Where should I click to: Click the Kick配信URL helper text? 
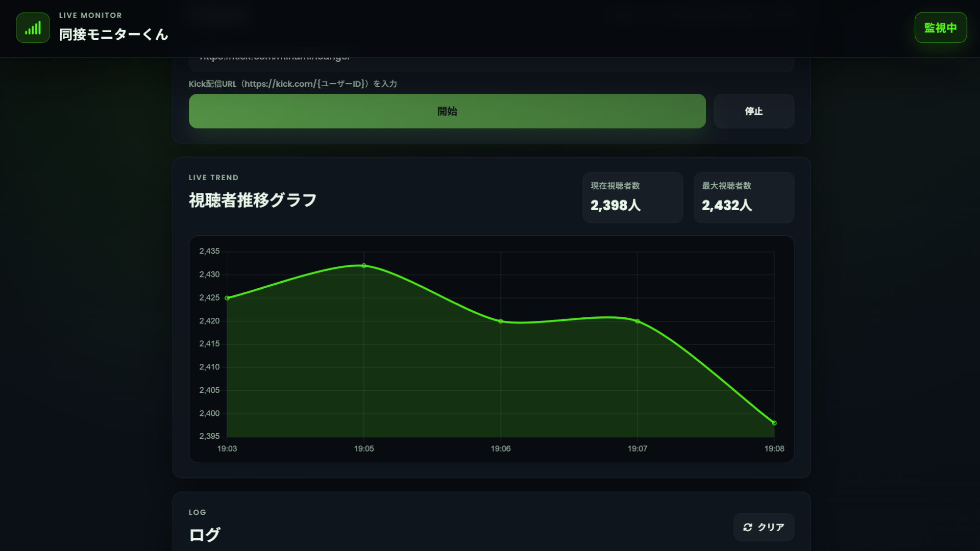pyautogui.click(x=293, y=84)
